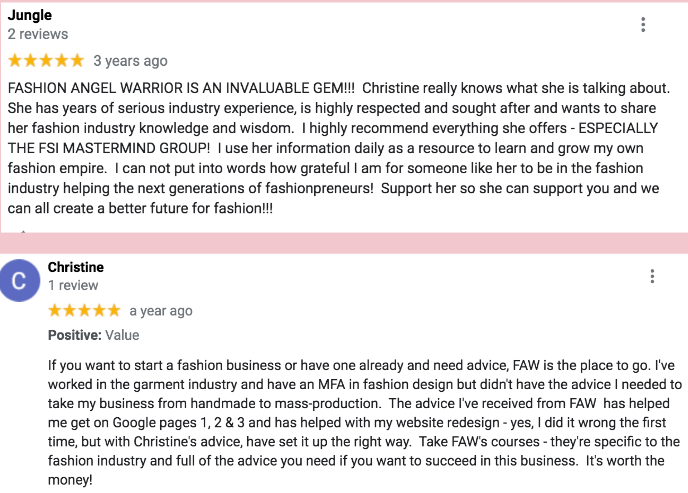This screenshot has width=688, height=493.
Task: Click the "a year ago" timestamp
Action: pos(161,311)
